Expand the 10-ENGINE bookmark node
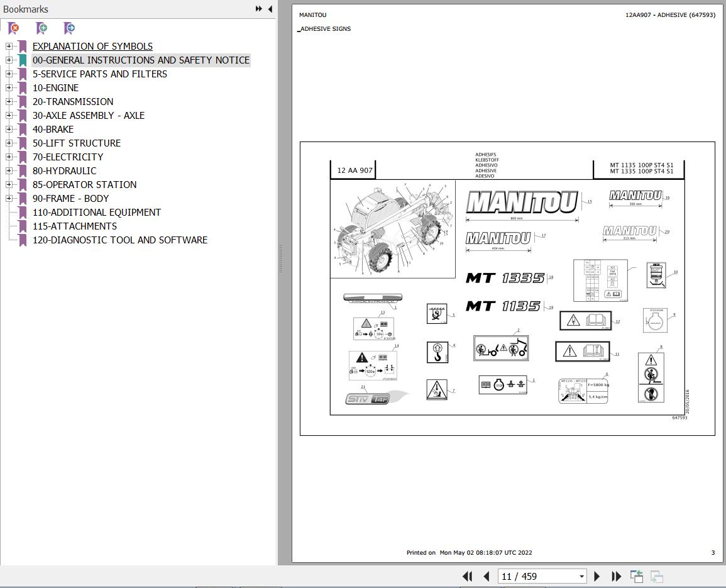The width and height of the screenshot is (726, 588). pos(9,88)
